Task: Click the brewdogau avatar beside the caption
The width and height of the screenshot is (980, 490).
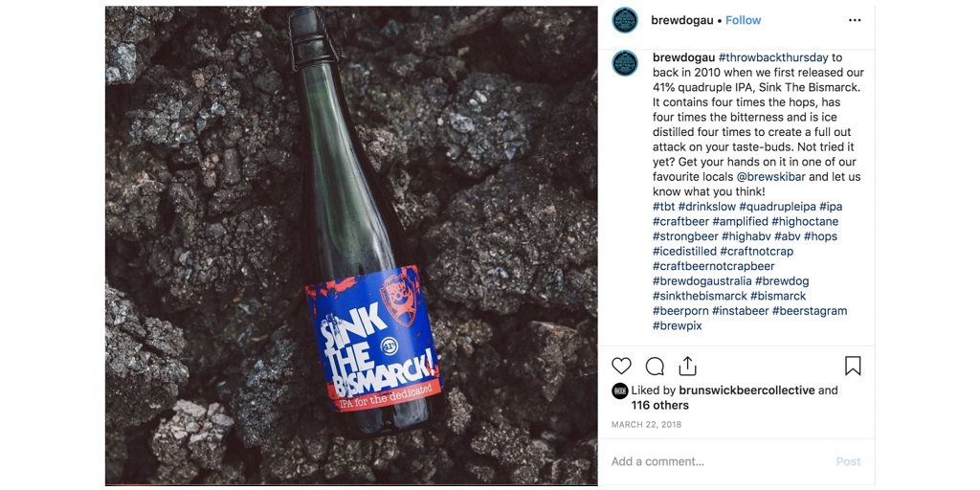Action: pyautogui.click(x=625, y=63)
